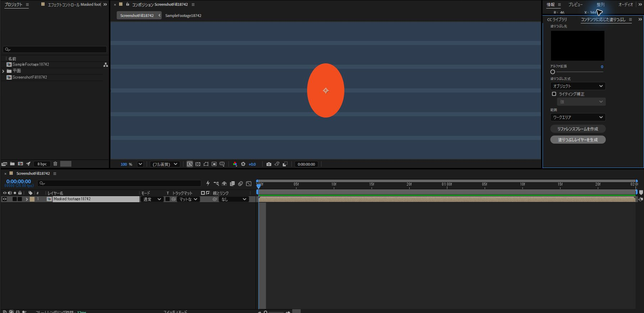
Task: Click the 塗りつぶしレイヤーを生成 button
Action: click(x=578, y=140)
